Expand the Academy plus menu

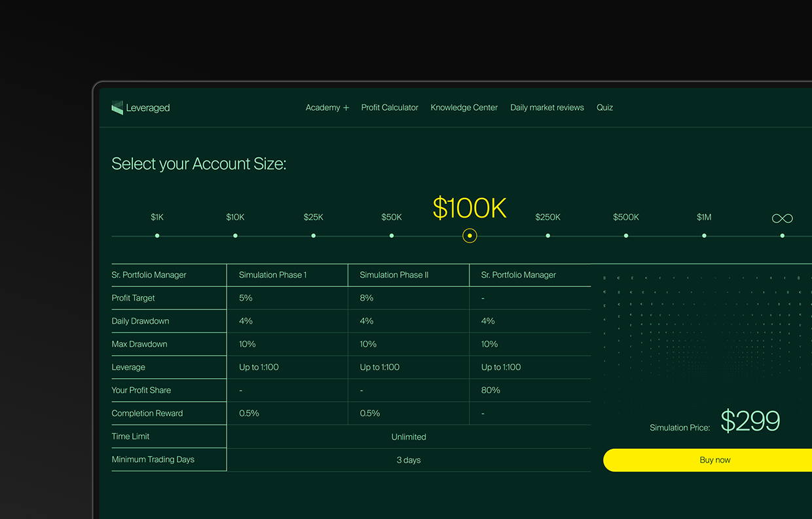[x=327, y=107]
